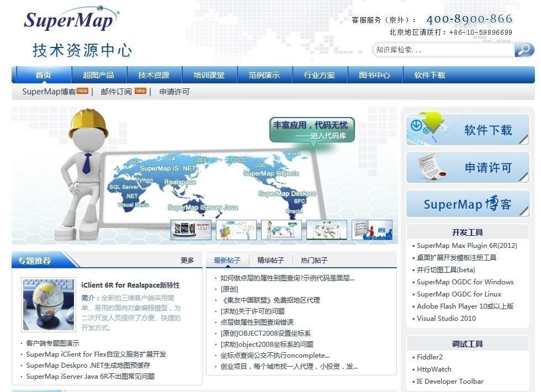Viewport: 541px width, 392px height.
Task: Select the last carousel thumbnail with red presenter
Action: point(372,230)
